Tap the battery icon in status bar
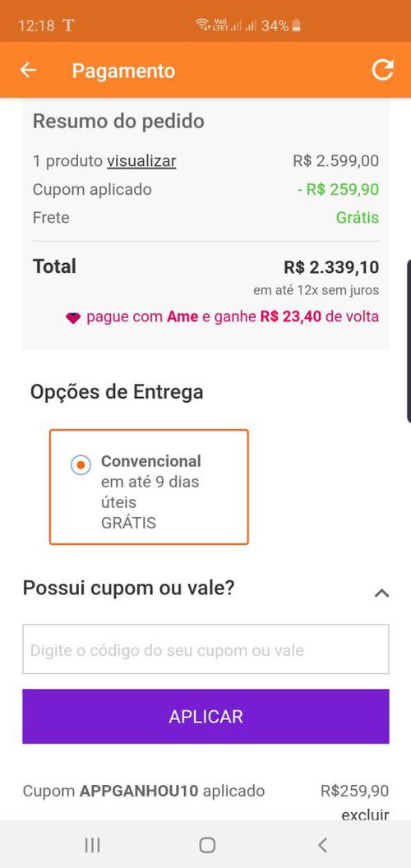Viewport: 411px width, 868px height. (297, 25)
